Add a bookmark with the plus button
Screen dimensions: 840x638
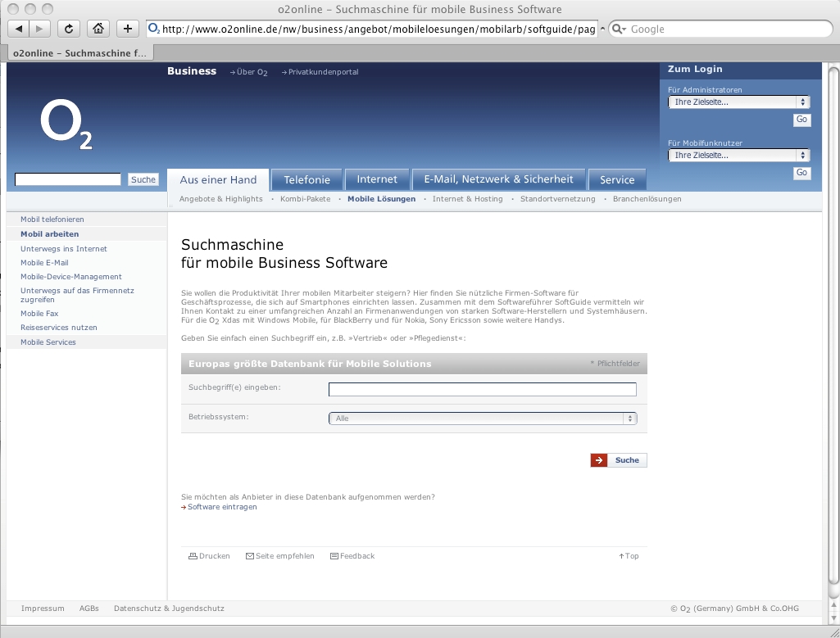pyautogui.click(x=128, y=29)
